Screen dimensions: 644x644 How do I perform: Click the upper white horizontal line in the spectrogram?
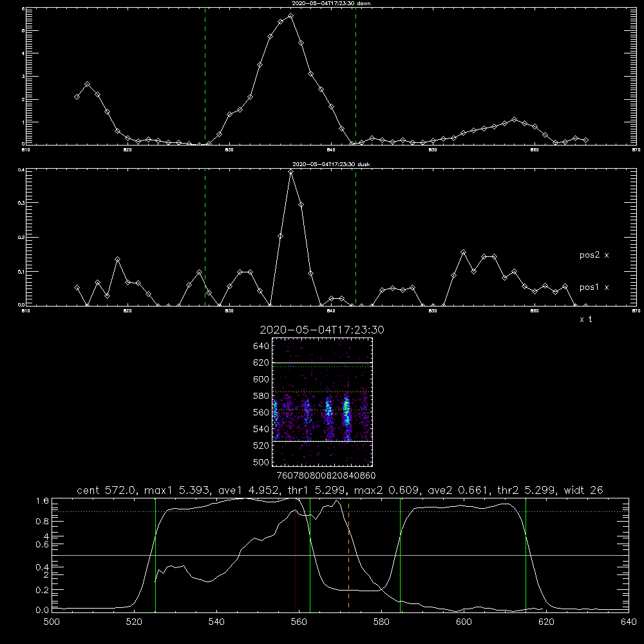(x=322, y=363)
